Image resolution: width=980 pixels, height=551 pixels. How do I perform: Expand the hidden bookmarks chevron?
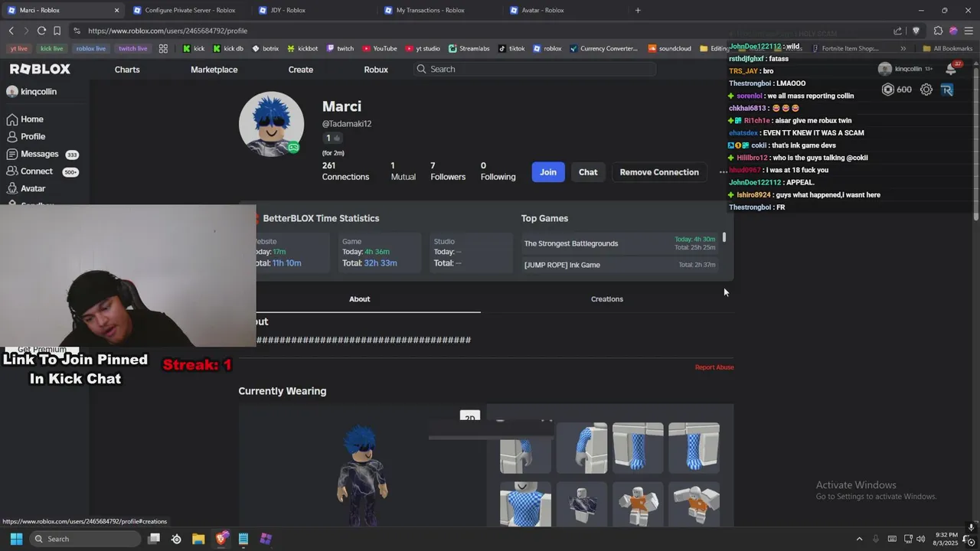pyautogui.click(x=903, y=48)
